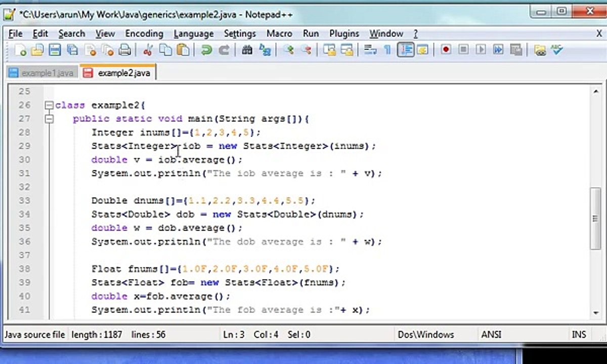Click "Ln : 3" in status bar
The height and width of the screenshot is (364, 607).
tap(234, 335)
